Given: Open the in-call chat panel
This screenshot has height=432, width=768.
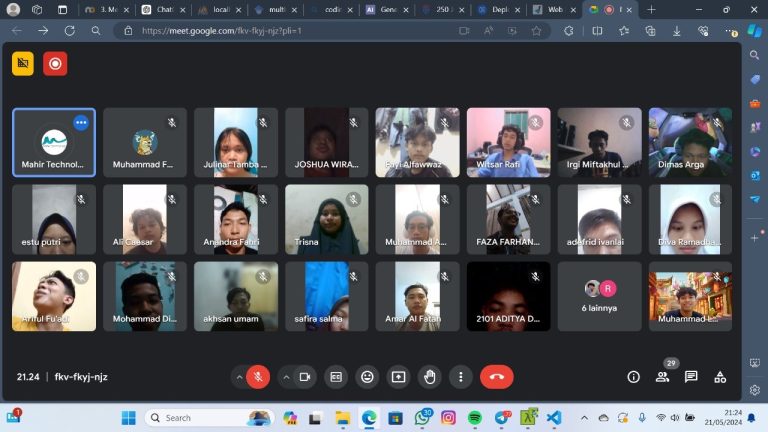Looking at the screenshot, I should pos(691,377).
